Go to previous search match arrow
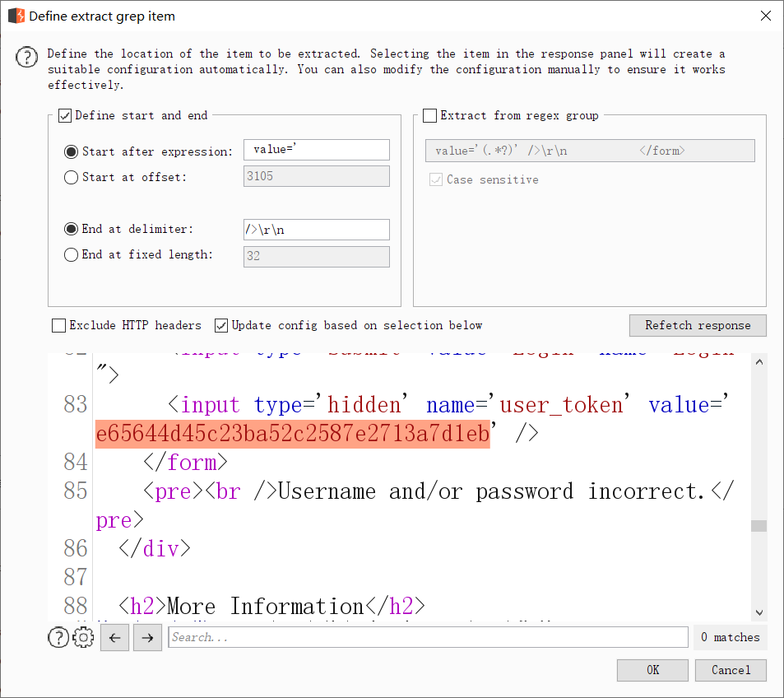 tap(114, 637)
